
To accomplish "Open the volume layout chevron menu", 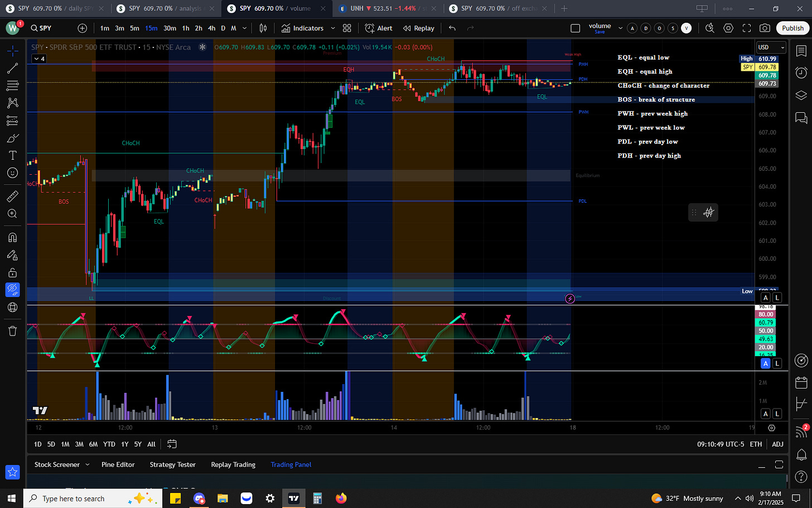I will [x=620, y=28].
